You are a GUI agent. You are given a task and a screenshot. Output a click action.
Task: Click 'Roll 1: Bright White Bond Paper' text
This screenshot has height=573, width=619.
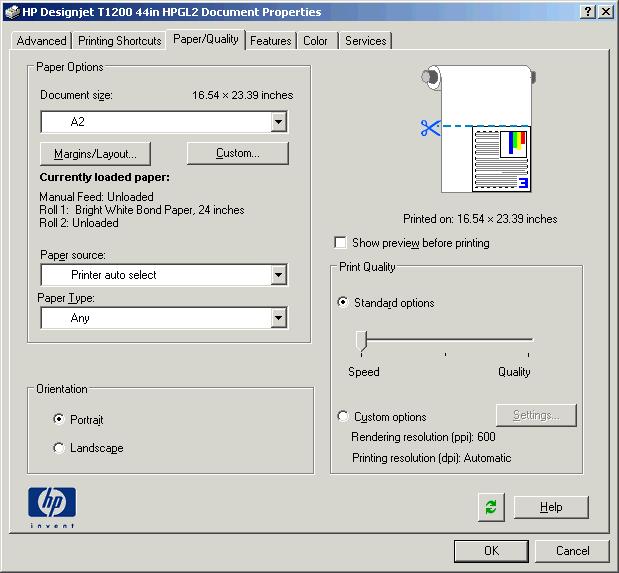142,210
